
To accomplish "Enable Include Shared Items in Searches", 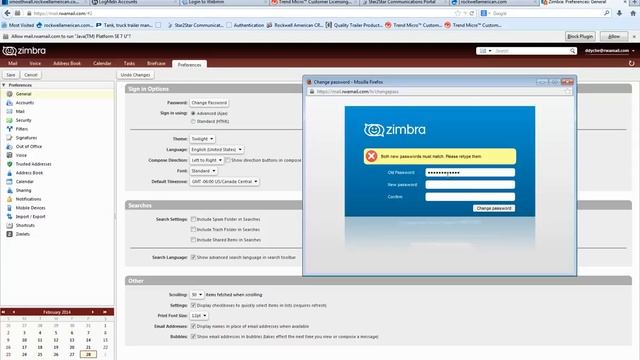I will (x=193, y=240).
